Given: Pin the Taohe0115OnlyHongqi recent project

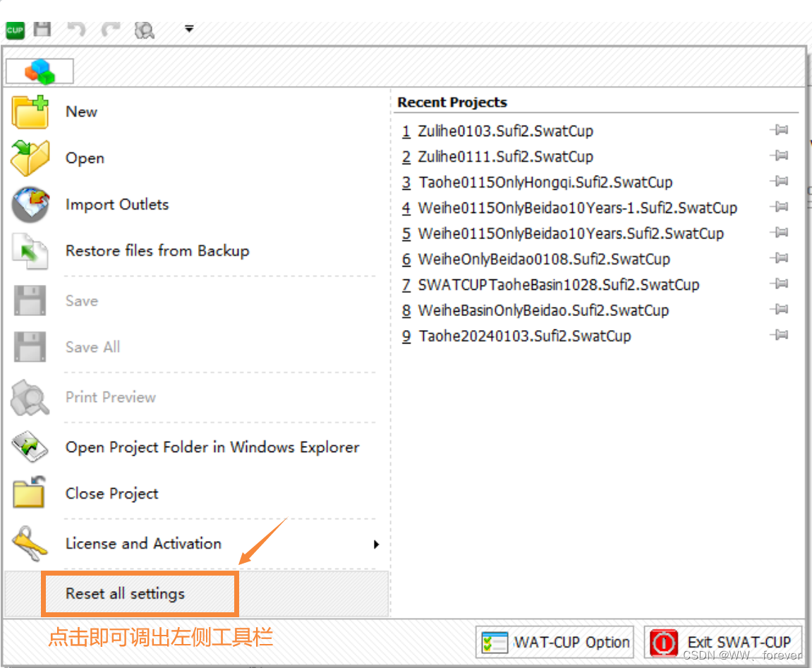Looking at the screenshot, I should point(780,181).
